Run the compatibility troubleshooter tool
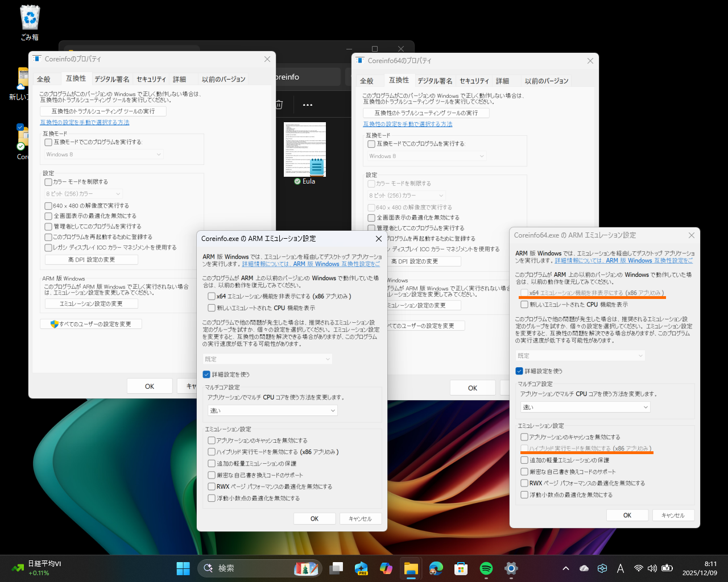The image size is (728, 582). (x=103, y=111)
